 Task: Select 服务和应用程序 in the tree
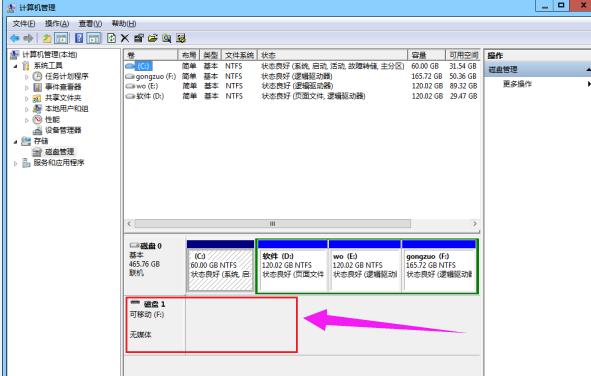[x=59, y=163]
